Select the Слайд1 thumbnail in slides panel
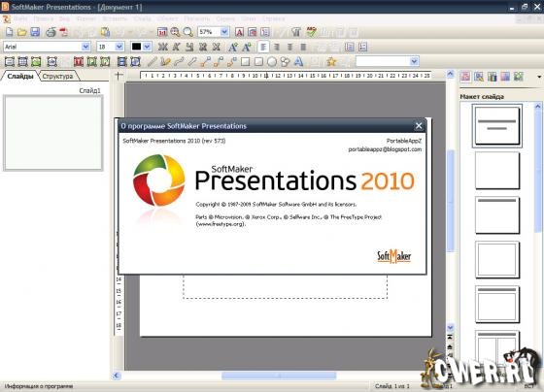Viewport: 544px width, 392px height. (53, 133)
